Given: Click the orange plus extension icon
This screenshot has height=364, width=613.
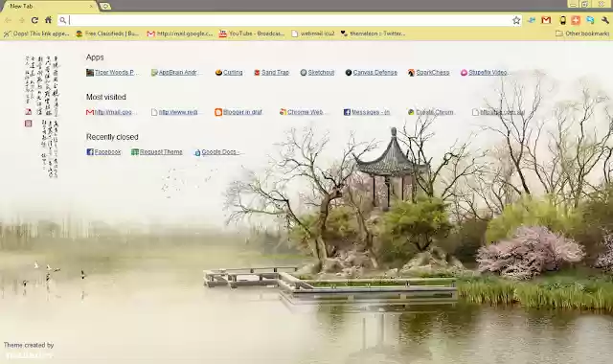Looking at the screenshot, I should (576, 20).
